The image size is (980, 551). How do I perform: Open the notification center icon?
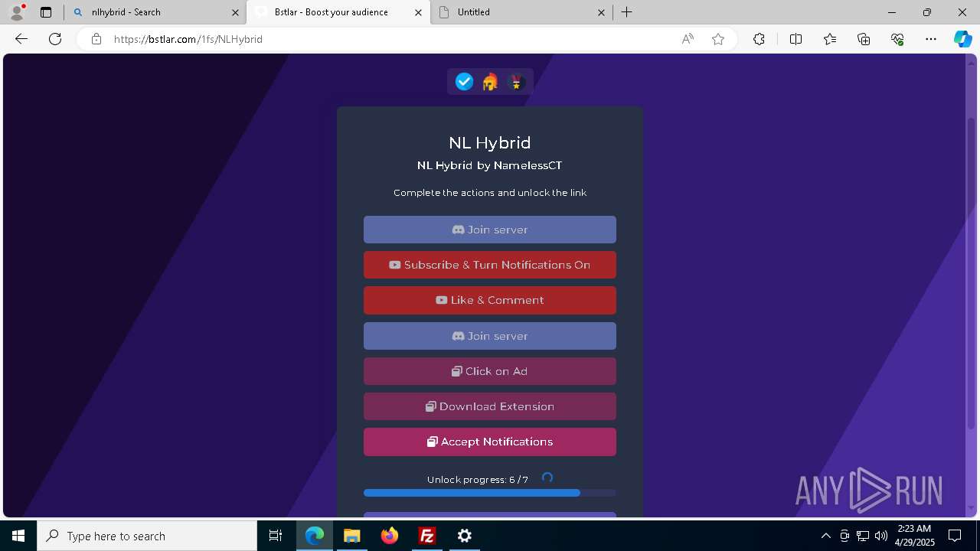click(x=955, y=536)
